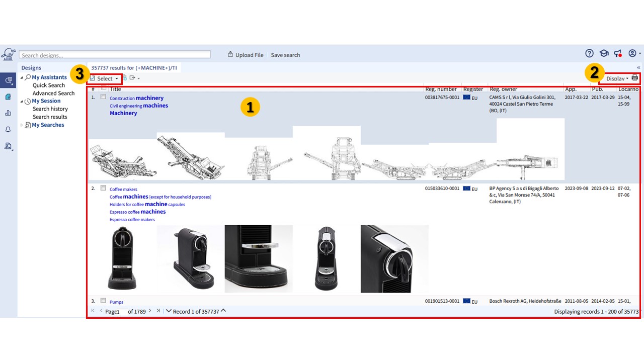Image resolution: width=644 pixels, height=362 pixels.
Task: Open the statistics bar chart sidebar icon
Action: pyautogui.click(x=8, y=113)
